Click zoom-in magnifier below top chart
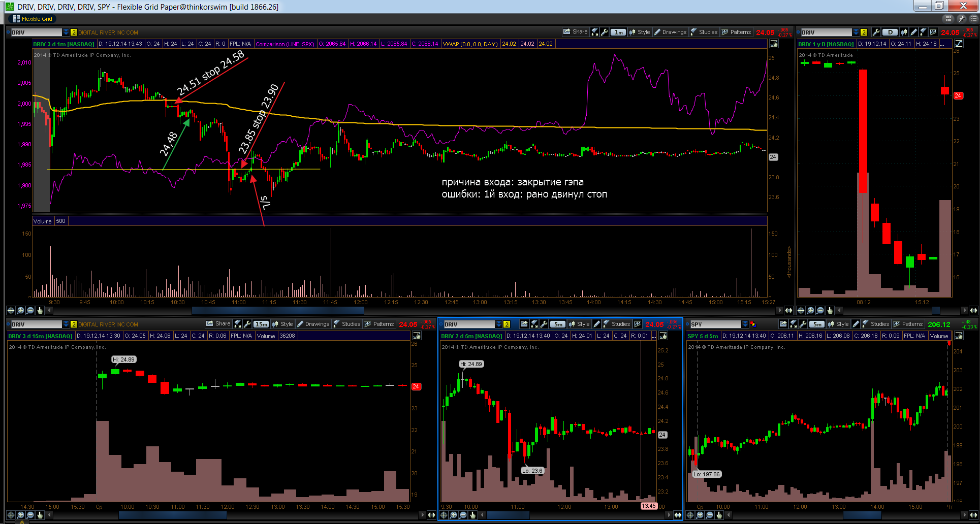Viewport: 980px width, 524px height. [20, 310]
